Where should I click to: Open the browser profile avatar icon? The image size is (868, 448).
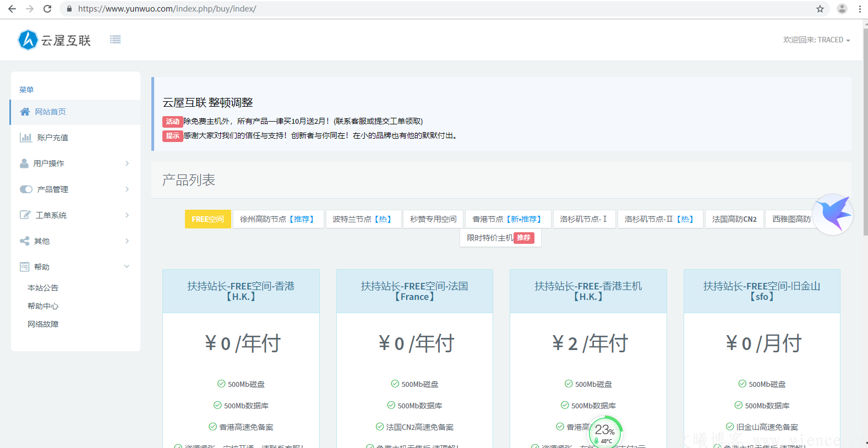(x=842, y=9)
